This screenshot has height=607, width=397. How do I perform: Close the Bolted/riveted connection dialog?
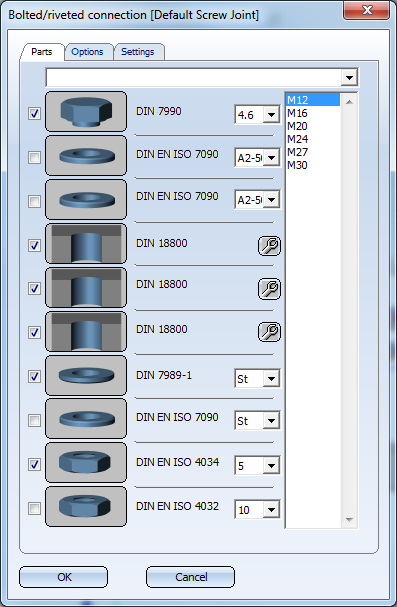pyautogui.click(x=366, y=10)
